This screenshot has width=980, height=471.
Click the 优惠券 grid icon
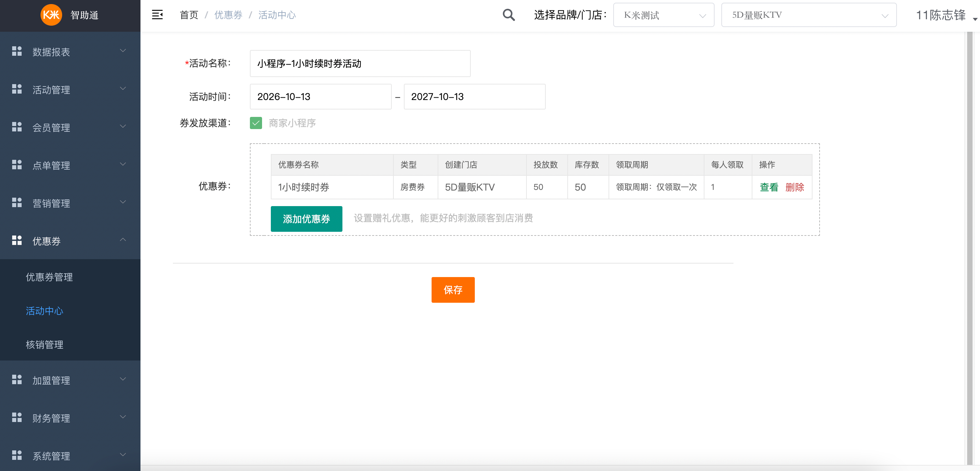17,240
